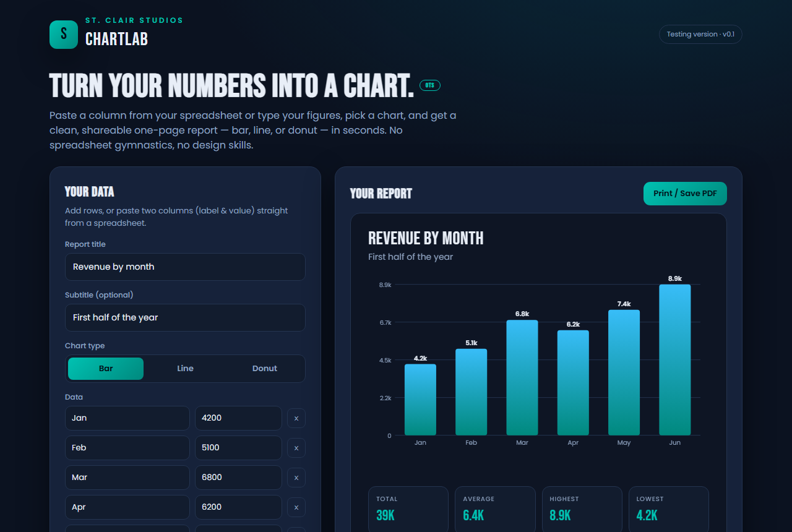
Task: Click the 7.4k label above May bar
Action: 624,304
